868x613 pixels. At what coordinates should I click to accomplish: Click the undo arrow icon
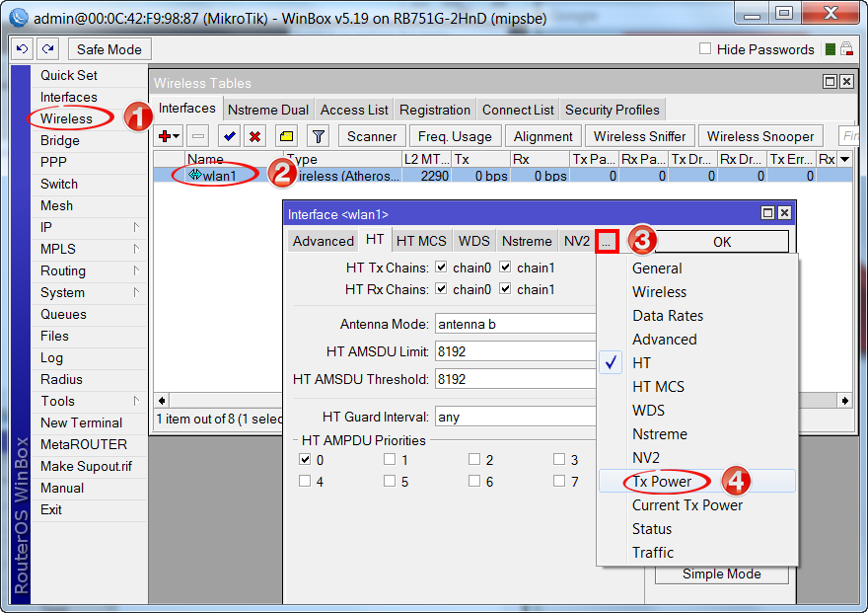pos(22,49)
